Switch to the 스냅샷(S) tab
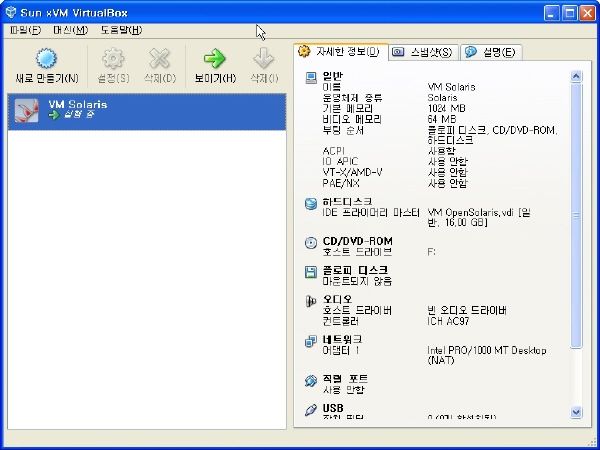Screen dimensions: 600x450 (x=423, y=52)
